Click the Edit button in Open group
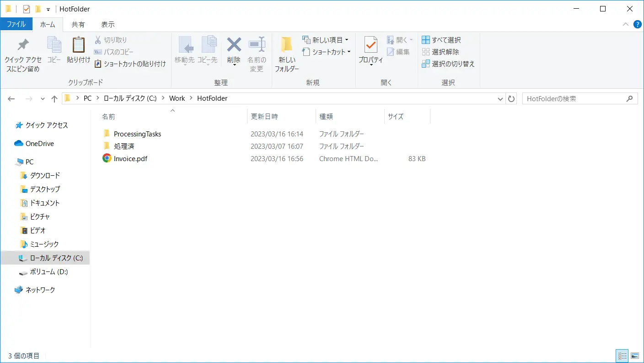The image size is (644, 363). [x=398, y=52]
